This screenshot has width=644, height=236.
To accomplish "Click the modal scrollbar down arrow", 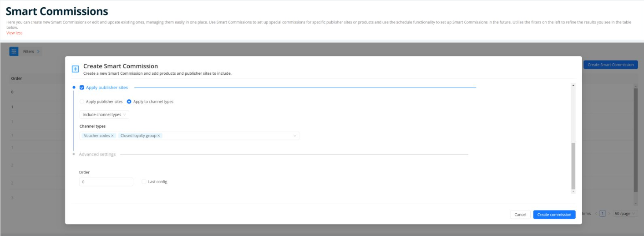I will click(x=573, y=192).
